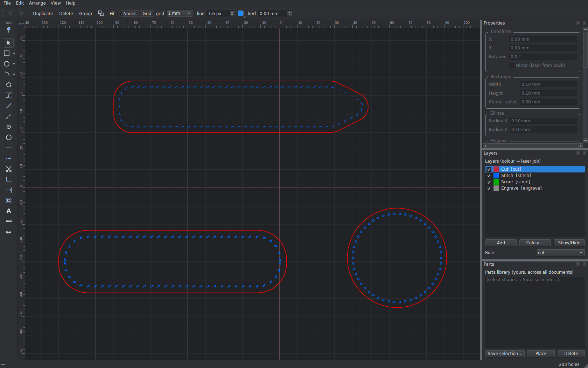Screen dimensions: 588x368
Task: Open the grid size 1 mm dropdown
Action: coord(179,13)
